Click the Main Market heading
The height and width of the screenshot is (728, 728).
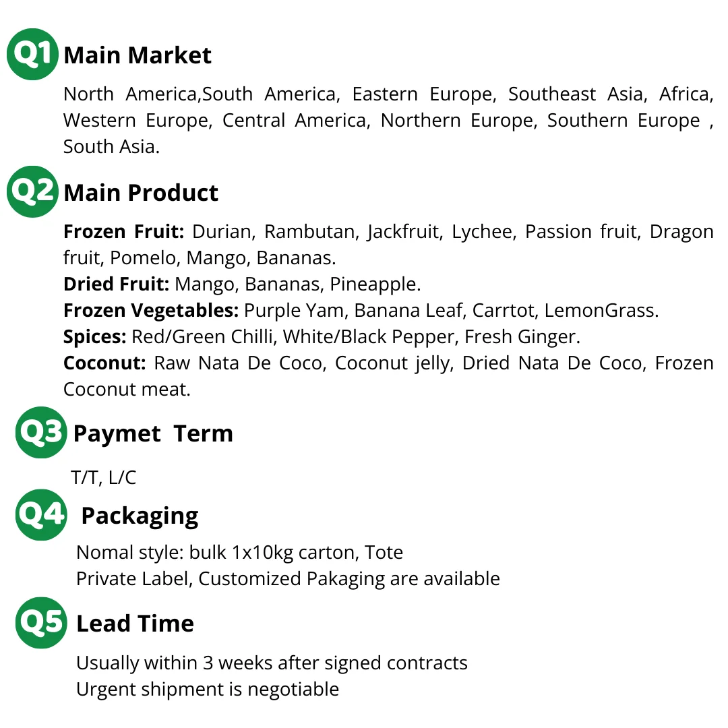point(138,55)
